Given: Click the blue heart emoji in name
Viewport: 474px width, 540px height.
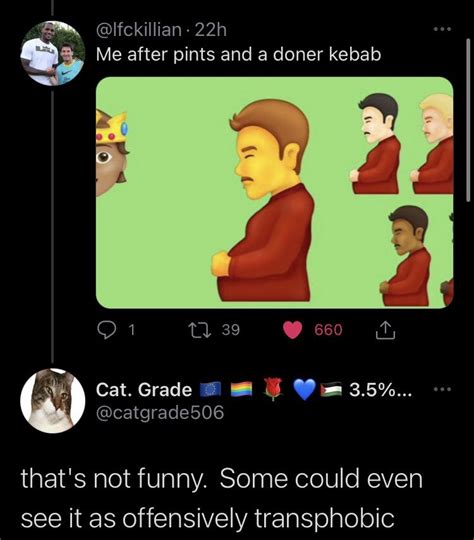Looking at the screenshot, I should pyautogui.click(x=305, y=390).
